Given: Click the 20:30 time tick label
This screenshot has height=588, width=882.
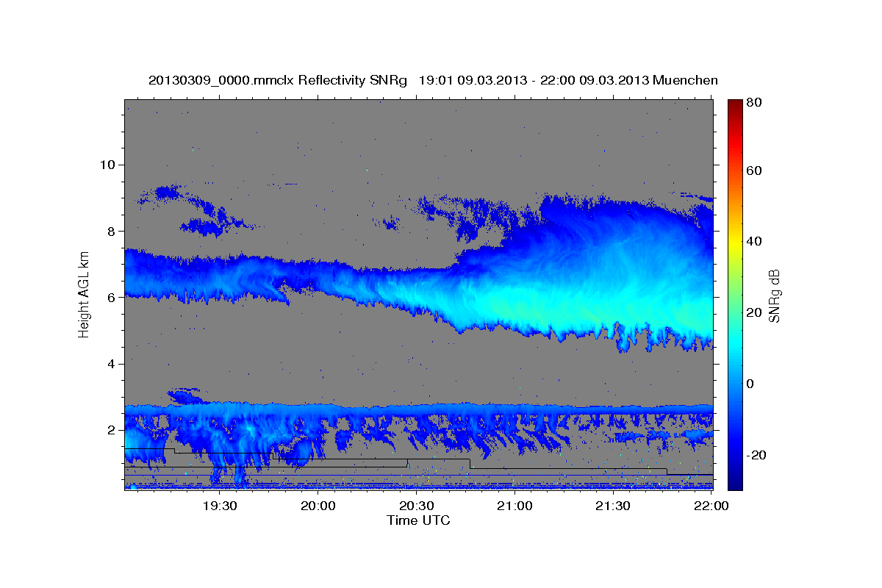Looking at the screenshot, I should (x=417, y=506).
